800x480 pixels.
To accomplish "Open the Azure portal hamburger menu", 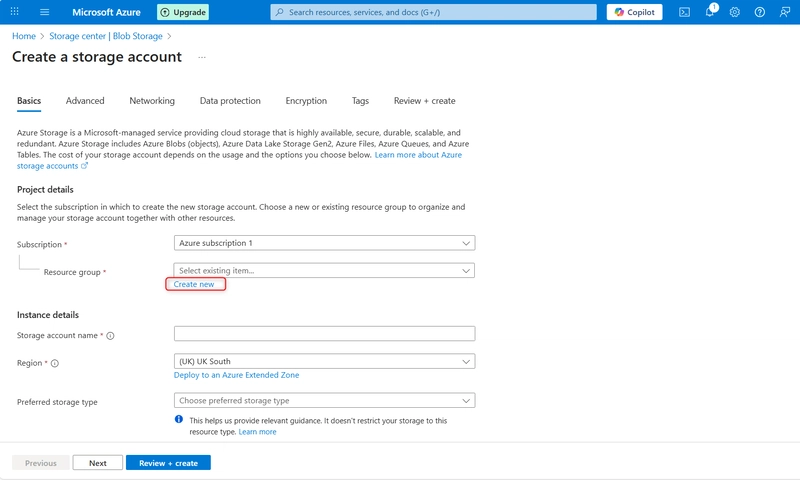I will (x=45, y=12).
